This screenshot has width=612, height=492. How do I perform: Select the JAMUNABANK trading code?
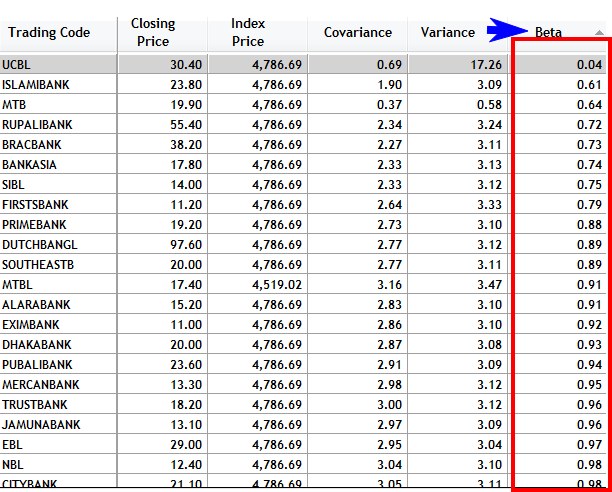41,425
